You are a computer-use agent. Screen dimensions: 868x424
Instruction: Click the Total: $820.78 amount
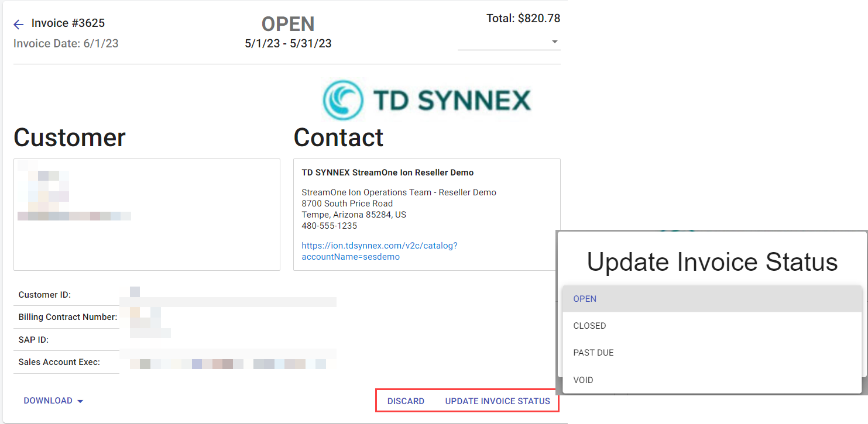(523, 19)
